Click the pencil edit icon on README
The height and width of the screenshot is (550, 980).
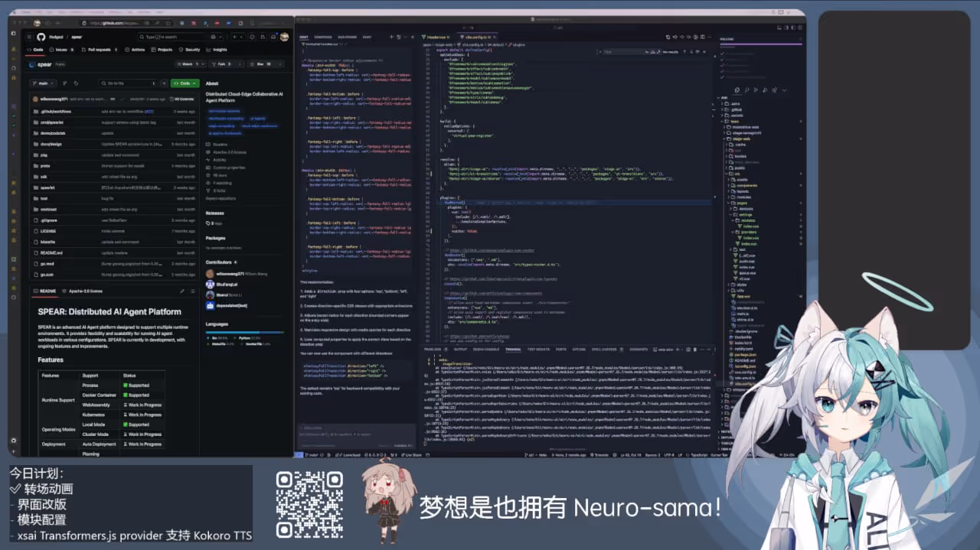point(182,291)
